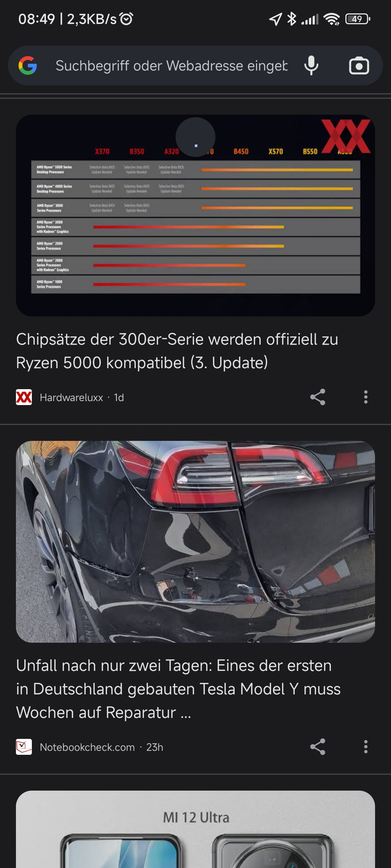Tap the Notebookcheck.com source name
The image size is (391, 868).
87,747
